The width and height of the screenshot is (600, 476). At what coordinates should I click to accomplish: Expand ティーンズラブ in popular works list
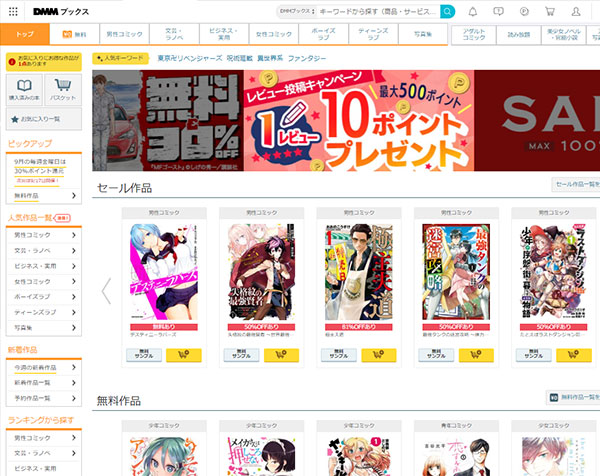[44, 312]
